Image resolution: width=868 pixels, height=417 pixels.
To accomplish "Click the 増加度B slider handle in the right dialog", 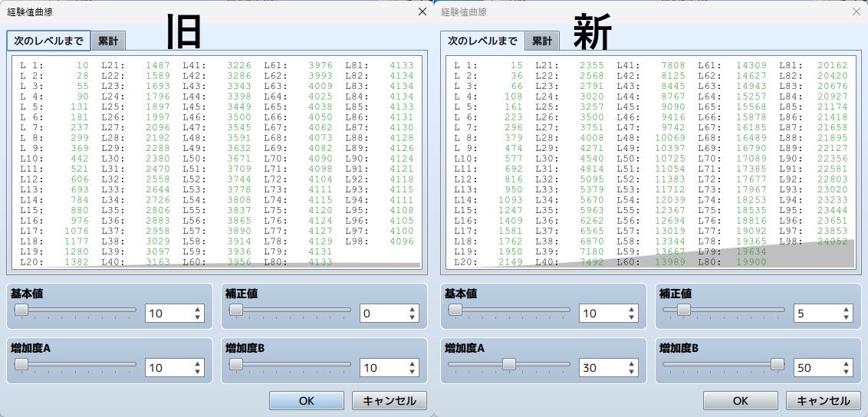I will (778, 364).
